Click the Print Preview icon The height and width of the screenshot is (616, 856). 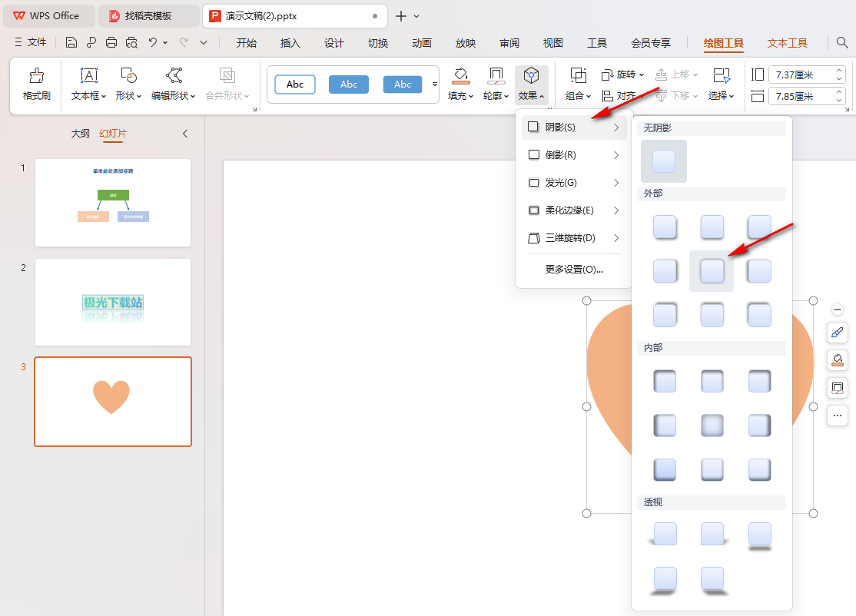(x=131, y=42)
